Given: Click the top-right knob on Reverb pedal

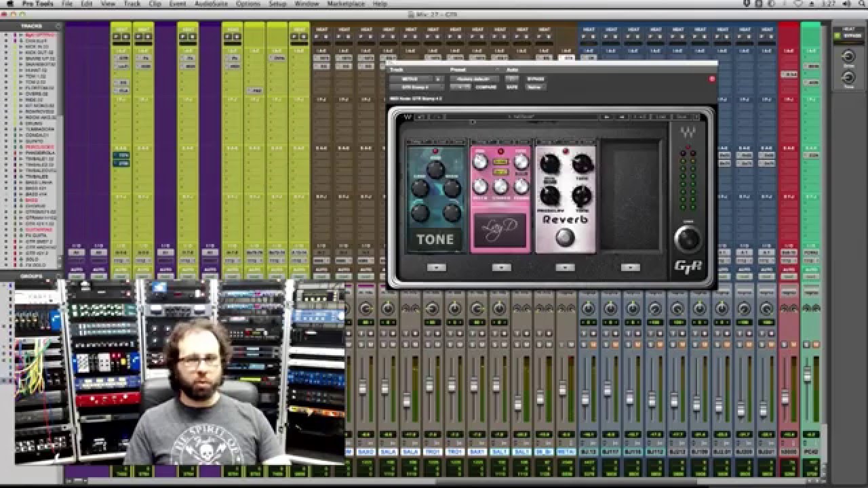Looking at the screenshot, I should click(583, 163).
